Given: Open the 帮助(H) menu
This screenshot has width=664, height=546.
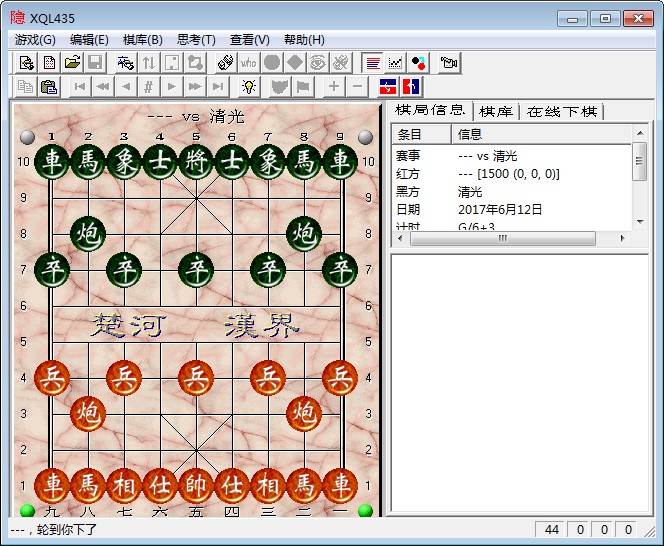Looking at the screenshot, I should pos(304,40).
